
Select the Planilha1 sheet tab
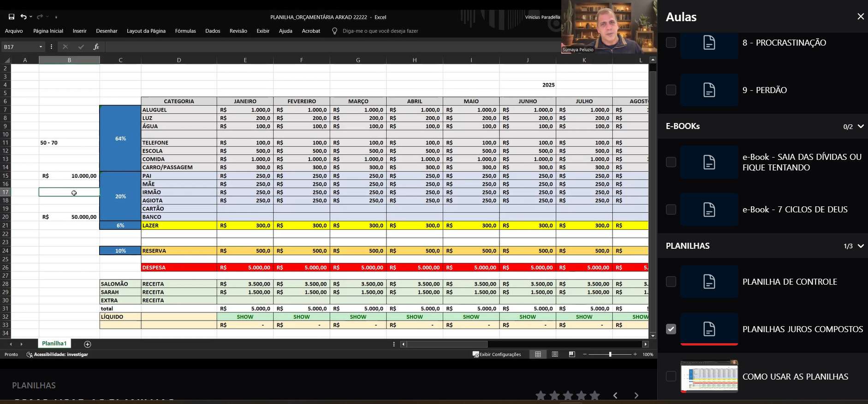tap(54, 344)
